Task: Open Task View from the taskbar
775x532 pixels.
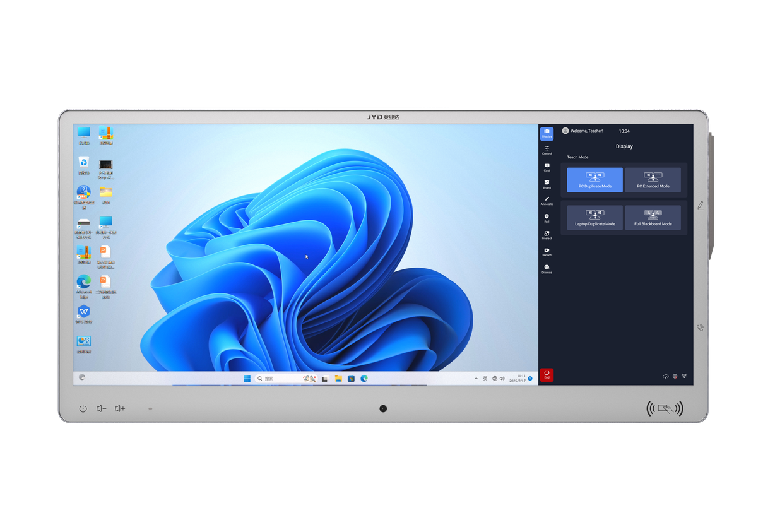Action: coord(325,379)
